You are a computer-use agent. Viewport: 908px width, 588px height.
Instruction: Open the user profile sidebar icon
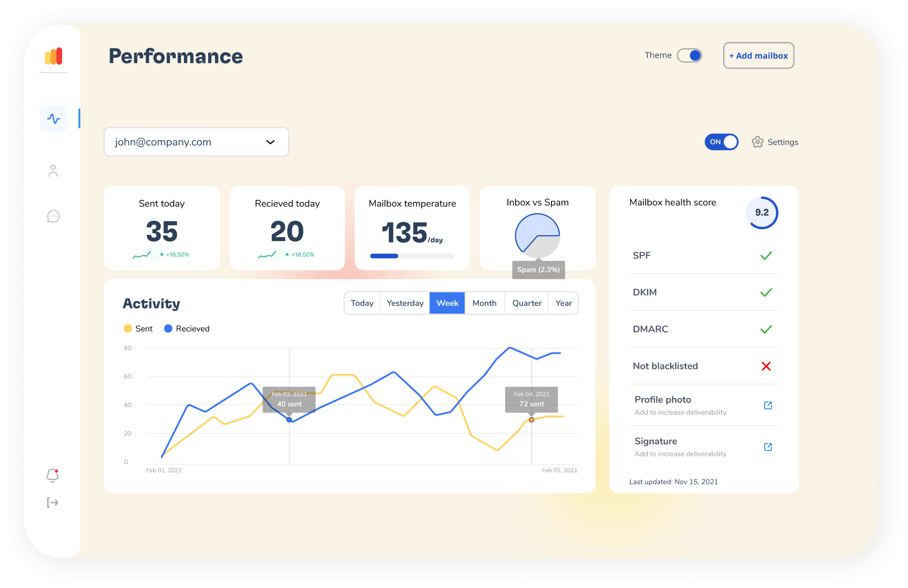pos(54,171)
